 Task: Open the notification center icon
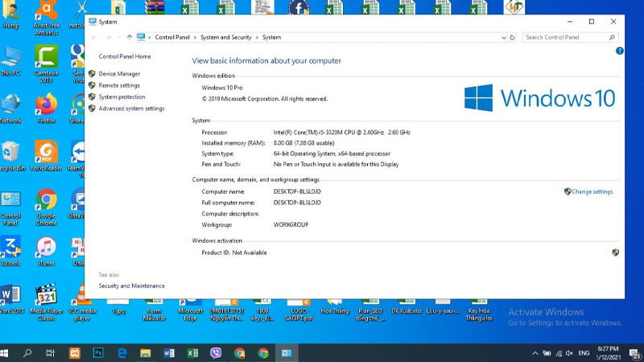(634, 353)
